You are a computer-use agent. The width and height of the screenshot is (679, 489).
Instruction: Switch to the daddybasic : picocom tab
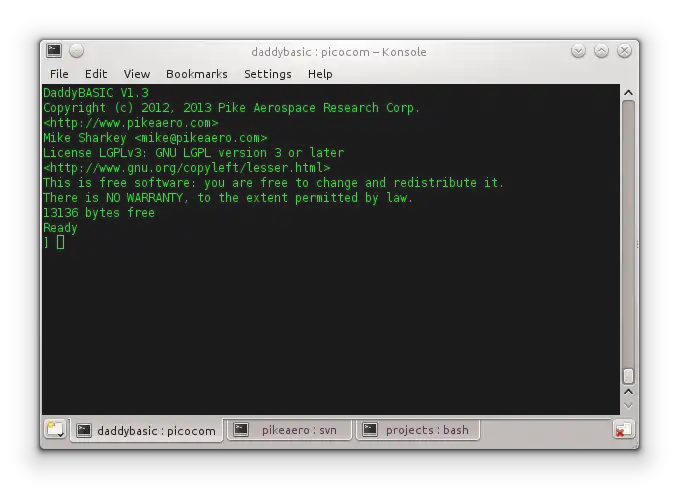point(146,430)
